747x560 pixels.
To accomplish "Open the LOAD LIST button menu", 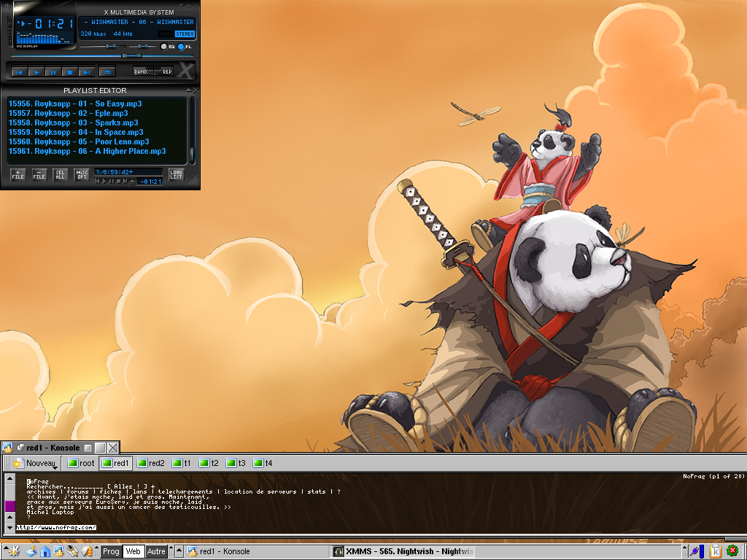I will click(x=177, y=175).
